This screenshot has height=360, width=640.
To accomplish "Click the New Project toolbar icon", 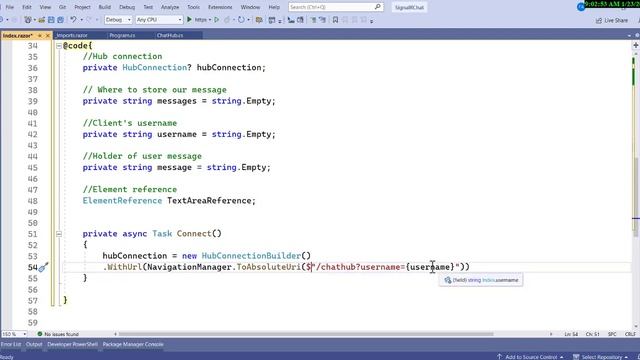I will tap(28, 20).
